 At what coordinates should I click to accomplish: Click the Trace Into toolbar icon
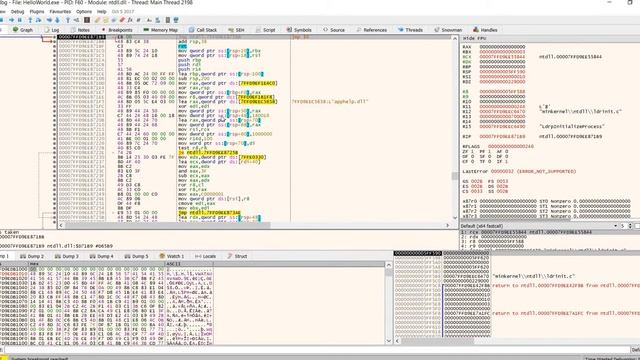click(49, 20)
